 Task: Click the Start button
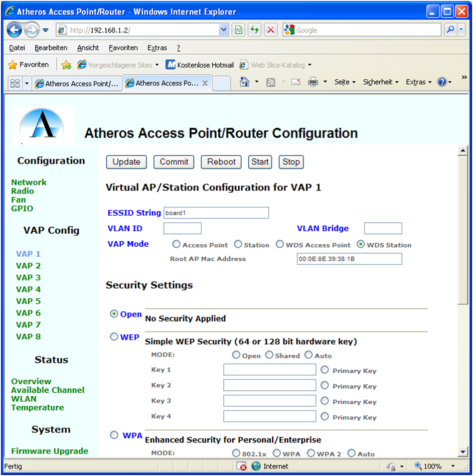tap(260, 162)
